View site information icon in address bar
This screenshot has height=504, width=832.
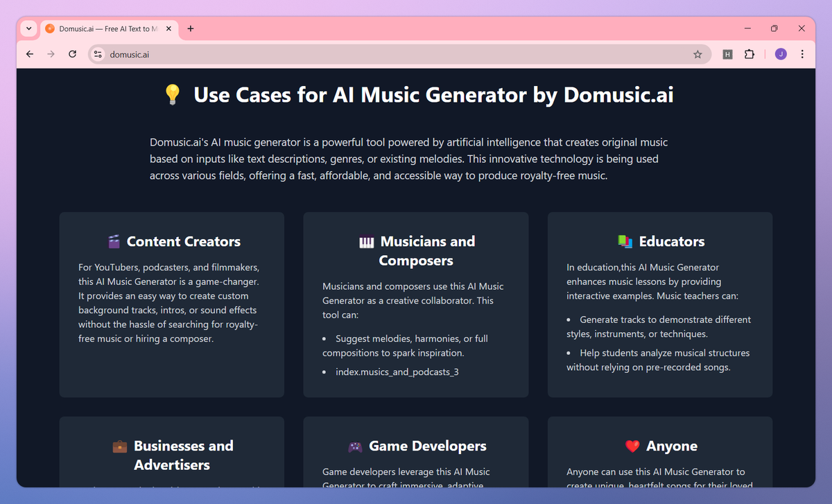[98, 54]
